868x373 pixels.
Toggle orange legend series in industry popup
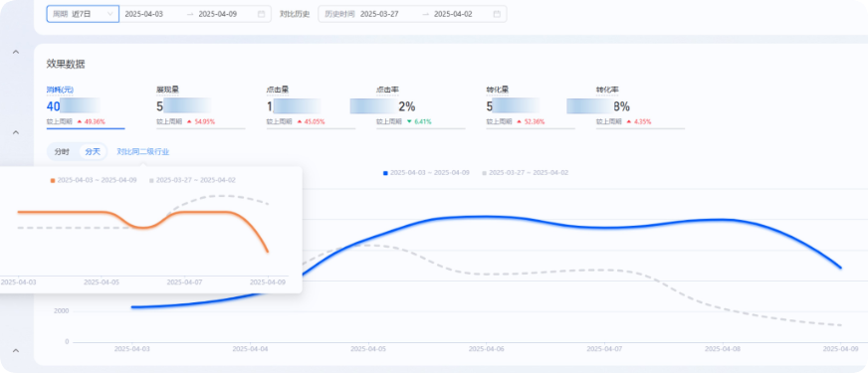(94, 180)
